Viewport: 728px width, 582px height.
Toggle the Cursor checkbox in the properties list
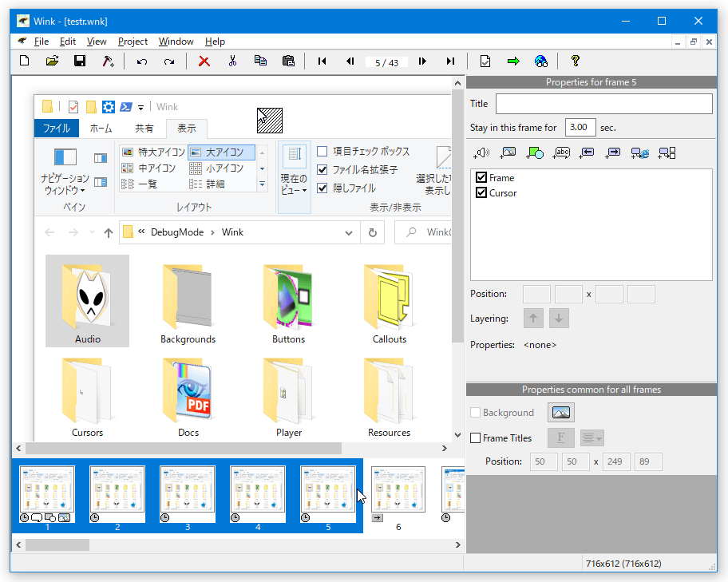pos(481,192)
